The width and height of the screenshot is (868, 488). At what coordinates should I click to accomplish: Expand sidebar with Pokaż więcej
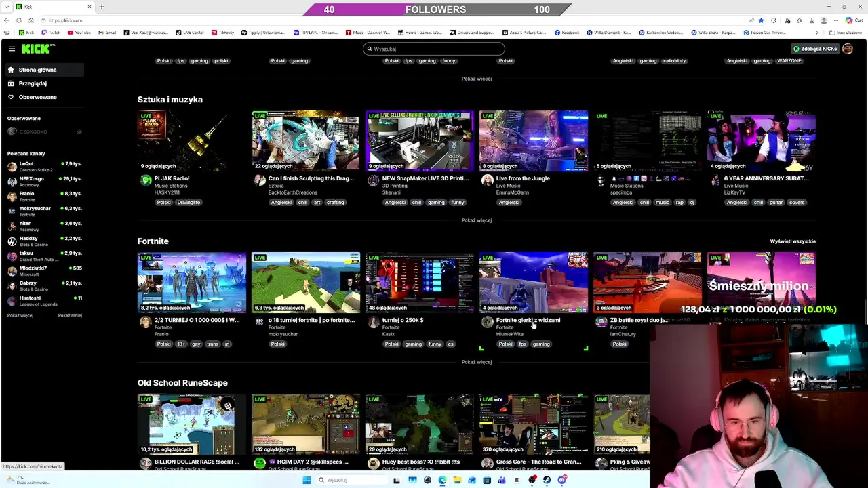pos(20,315)
